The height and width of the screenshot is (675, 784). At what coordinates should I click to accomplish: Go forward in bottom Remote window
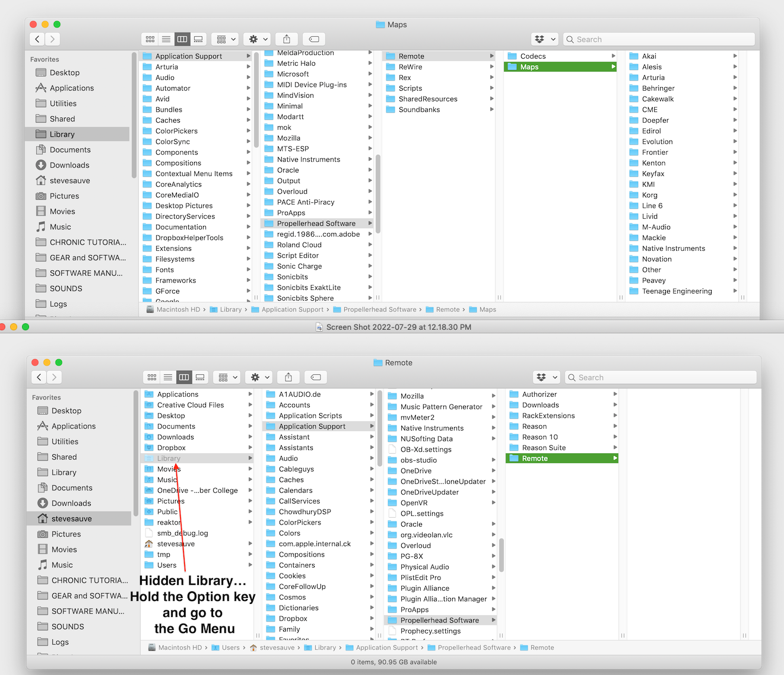click(x=55, y=377)
